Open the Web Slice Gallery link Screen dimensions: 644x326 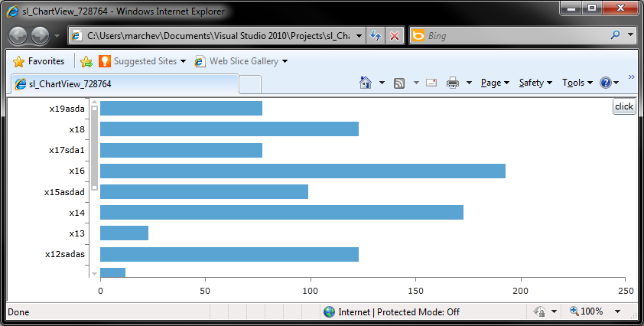point(241,61)
